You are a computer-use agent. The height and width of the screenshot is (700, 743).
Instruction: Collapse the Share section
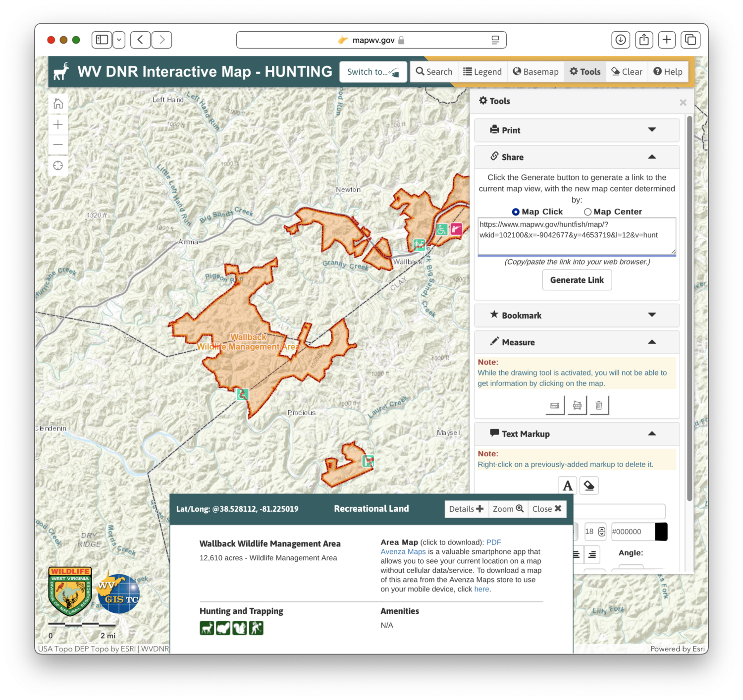(x=652, y=157)
